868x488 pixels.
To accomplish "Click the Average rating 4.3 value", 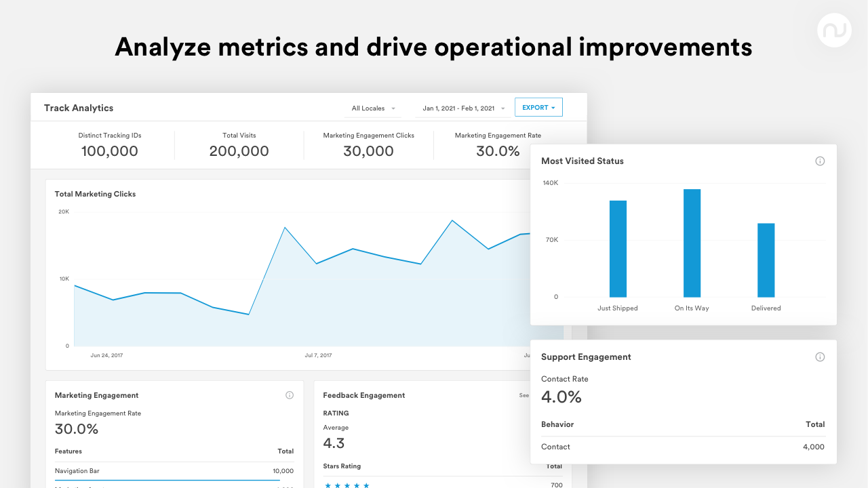I will (x=334, y=443).
